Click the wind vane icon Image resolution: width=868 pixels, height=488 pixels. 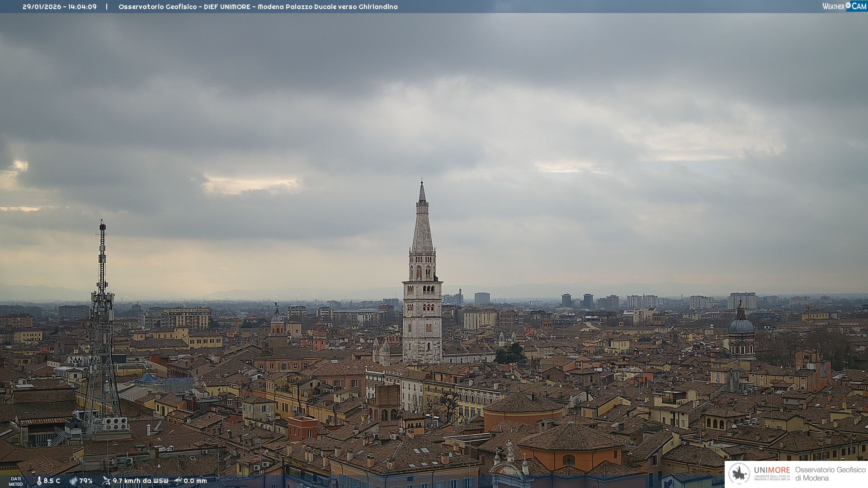point(106,481)
